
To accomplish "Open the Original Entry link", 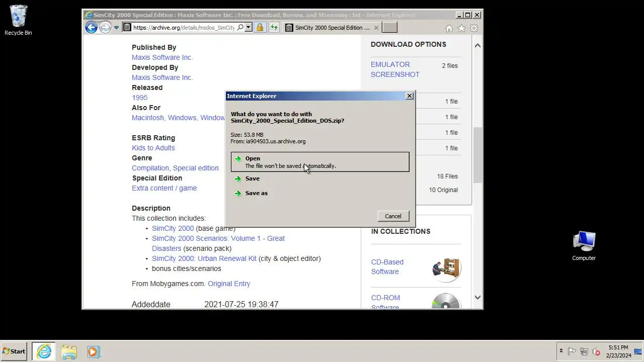I will [229, 284].
